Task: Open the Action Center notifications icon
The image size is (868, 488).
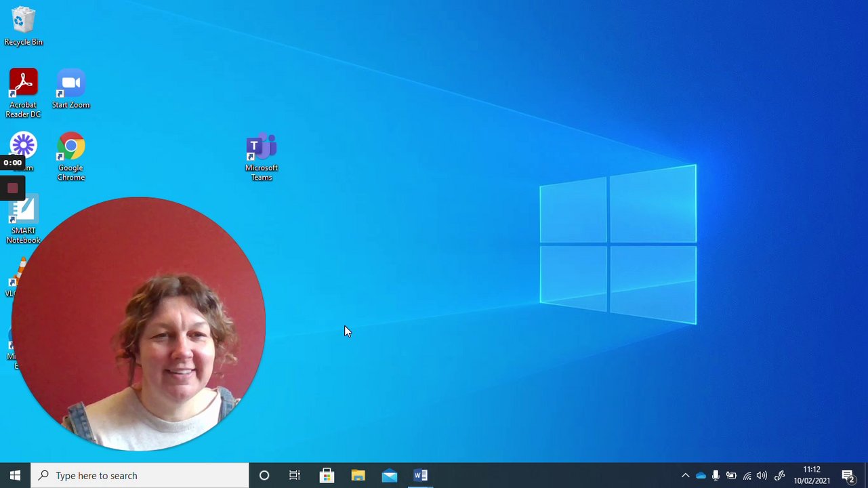Action: [848, 476]
